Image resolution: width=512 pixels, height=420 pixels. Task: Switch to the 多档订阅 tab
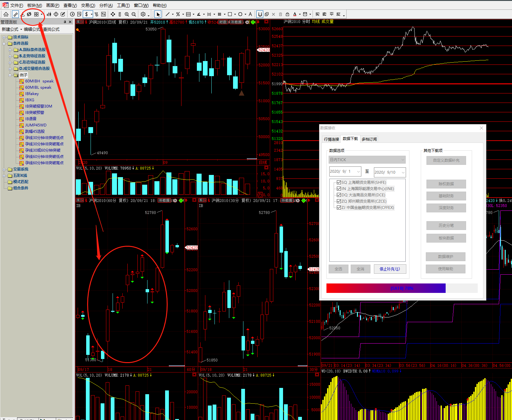369,139
